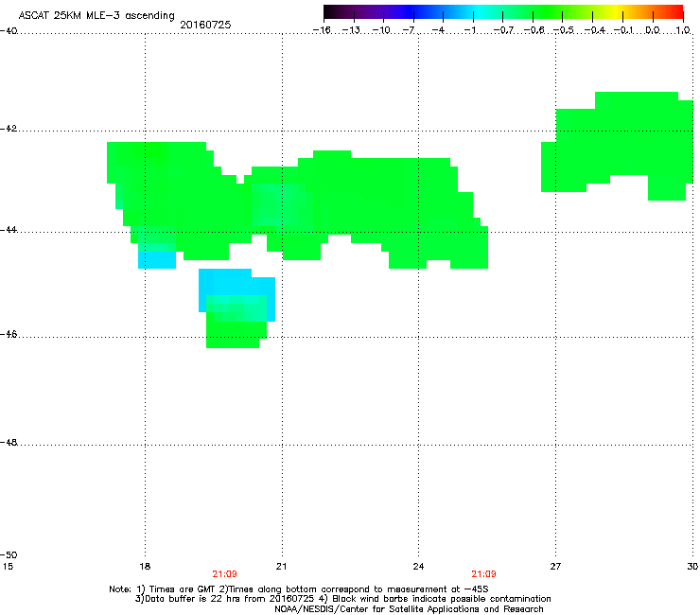Click "Black wind barbs indicate possible contamination" note
This screenshot has width=700, height=615.
click(442, 599)
